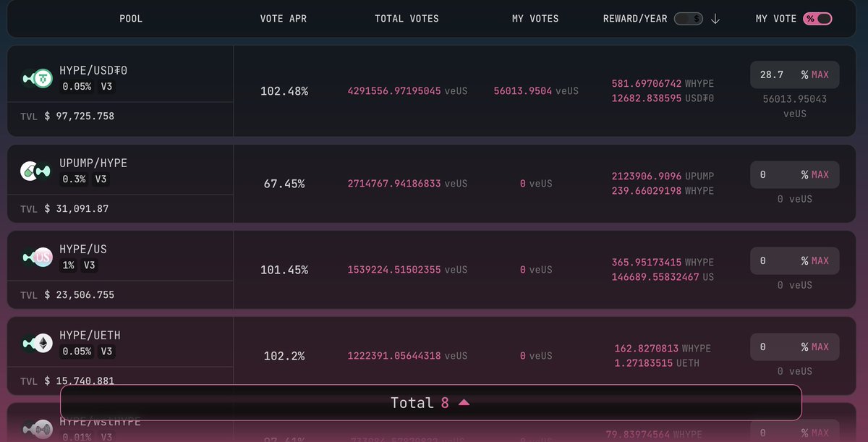Click reward 12682.838595 USD₮0
This screenshot has width=868, height=442.
tap(663, 98)
